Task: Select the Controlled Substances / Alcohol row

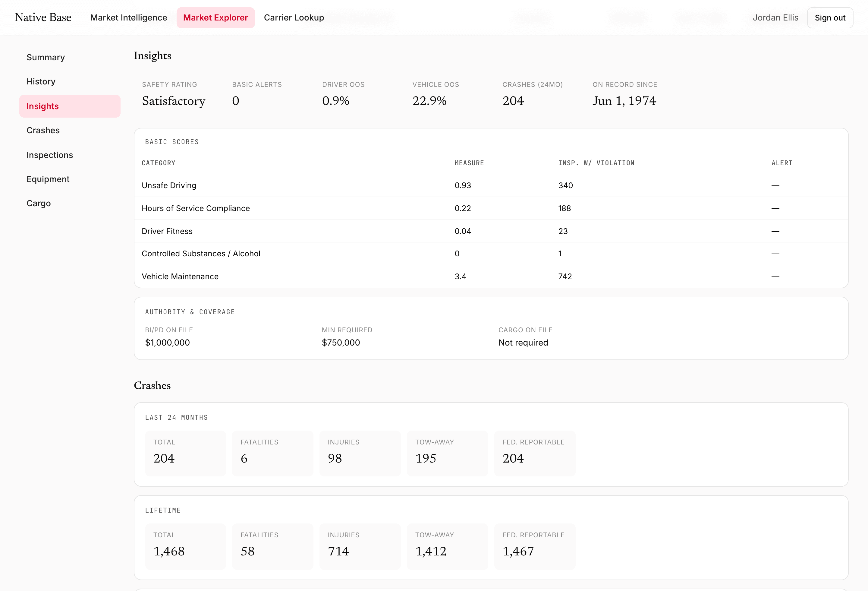Action: pyautogui.click(x=491, y=254)
